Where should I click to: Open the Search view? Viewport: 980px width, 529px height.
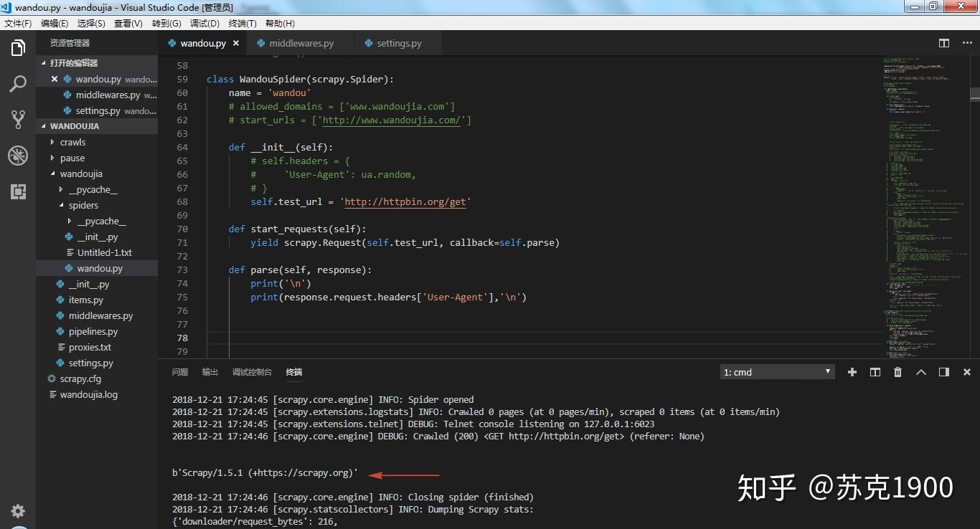[17, 84]
